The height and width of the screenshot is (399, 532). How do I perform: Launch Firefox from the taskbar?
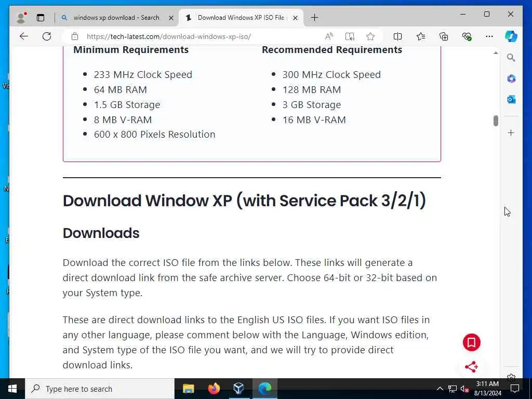click(x=214, y=389)
